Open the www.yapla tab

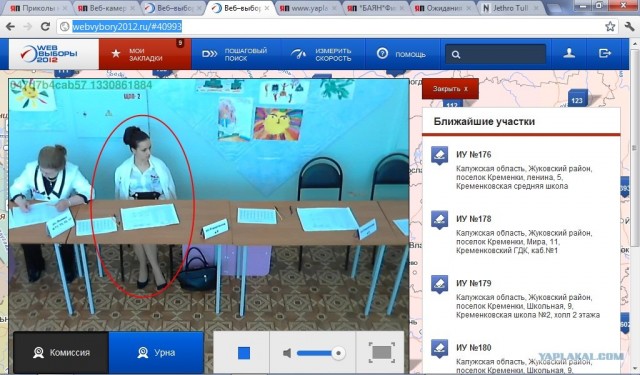point(308,8)
